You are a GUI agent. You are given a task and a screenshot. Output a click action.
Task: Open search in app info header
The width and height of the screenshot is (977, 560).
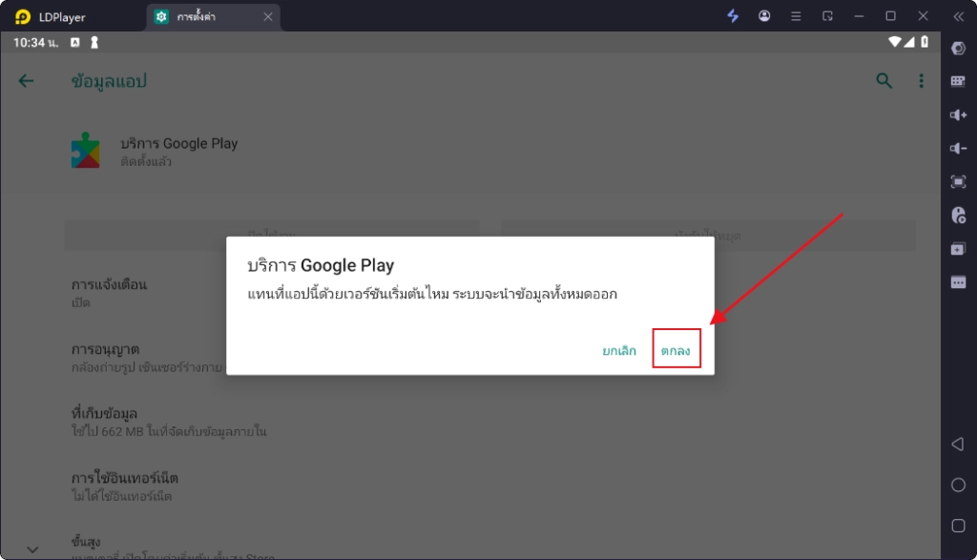[x=884, y=81]
